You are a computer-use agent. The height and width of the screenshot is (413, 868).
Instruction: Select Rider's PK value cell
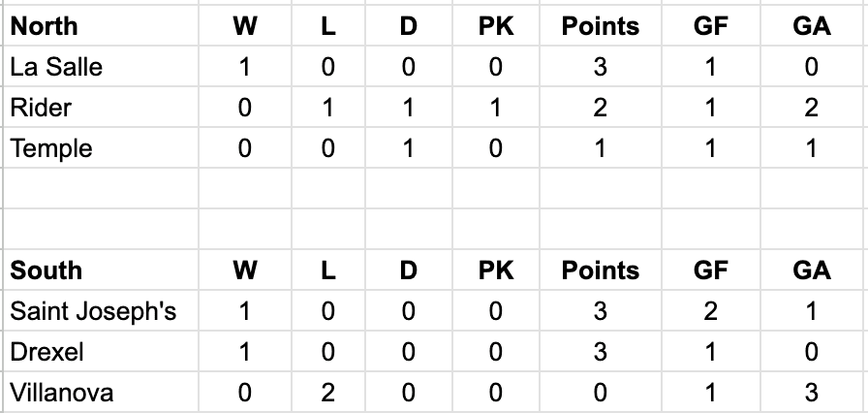point(495,108)
